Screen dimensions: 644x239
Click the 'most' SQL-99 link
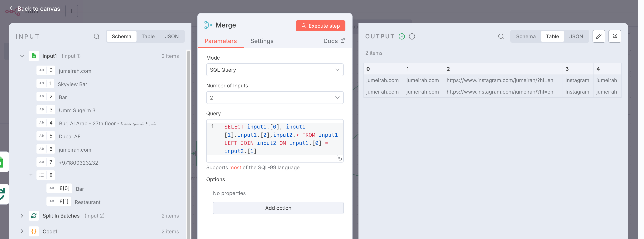coord(235,167)
